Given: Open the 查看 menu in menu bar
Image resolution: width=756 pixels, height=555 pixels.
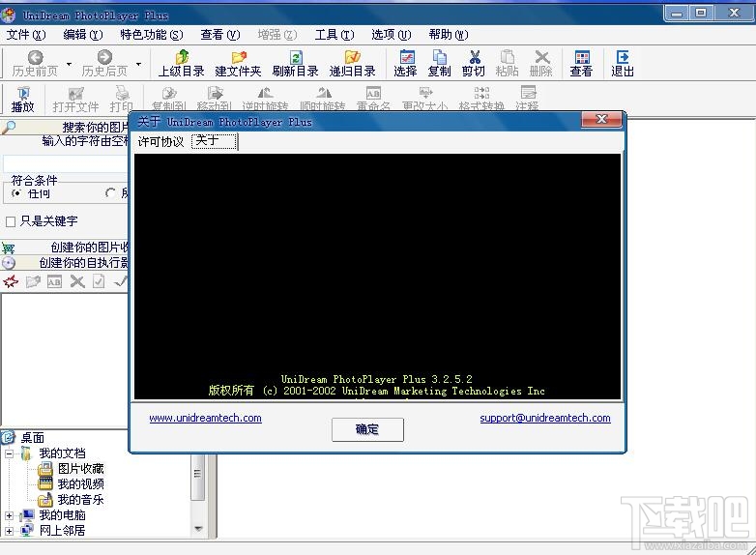Looking at the screenshot, I should pos(220,35).
